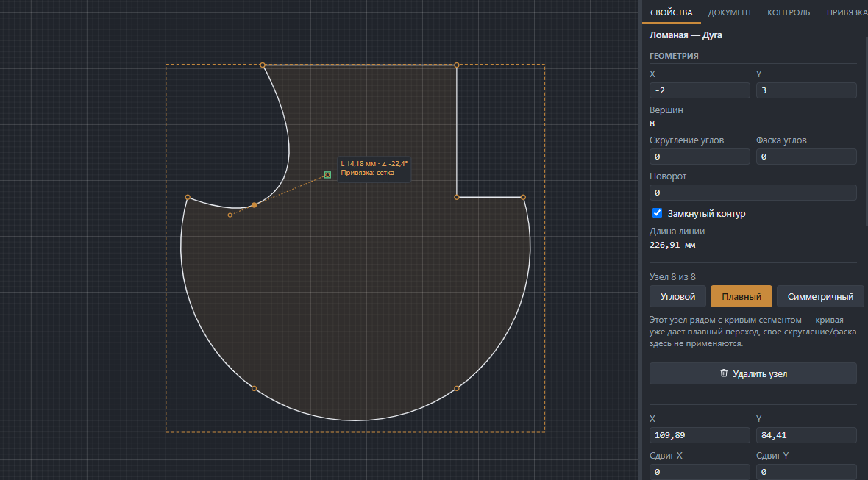Open the ДОКУМЕНТ tab
The width and height of the screenshot is (868, 480).
click(x=730, y=12)
